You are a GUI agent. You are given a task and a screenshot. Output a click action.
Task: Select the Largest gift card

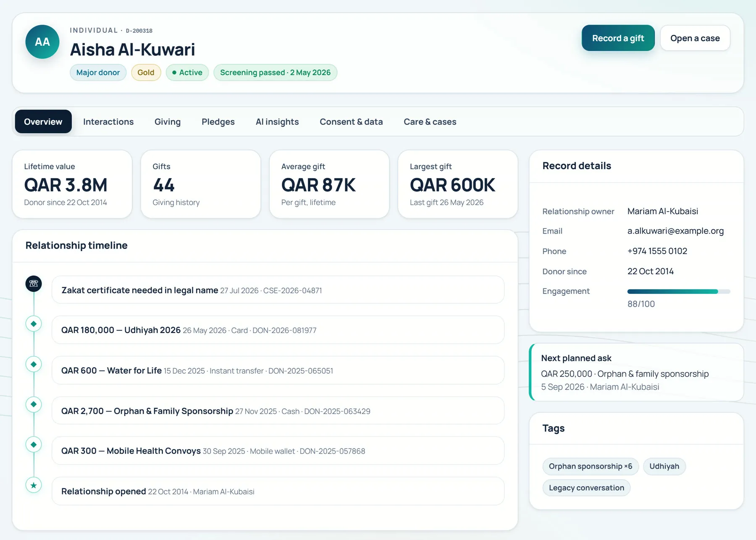(458, 184)
